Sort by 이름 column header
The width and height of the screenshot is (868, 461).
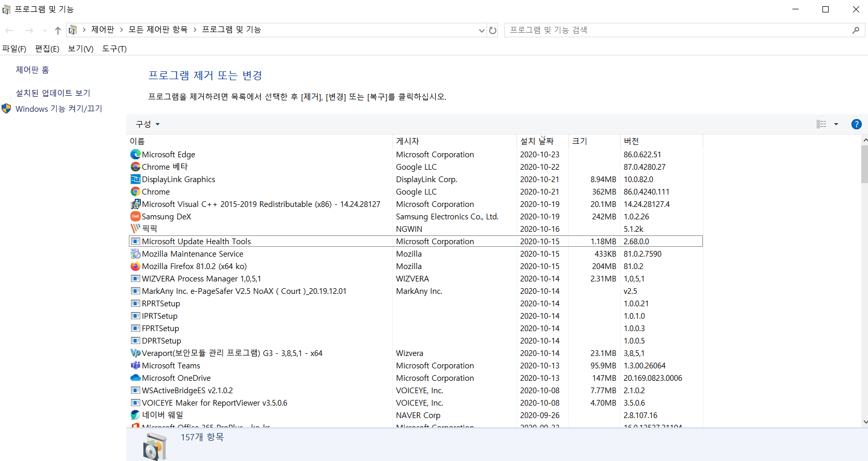click(260, 141)
